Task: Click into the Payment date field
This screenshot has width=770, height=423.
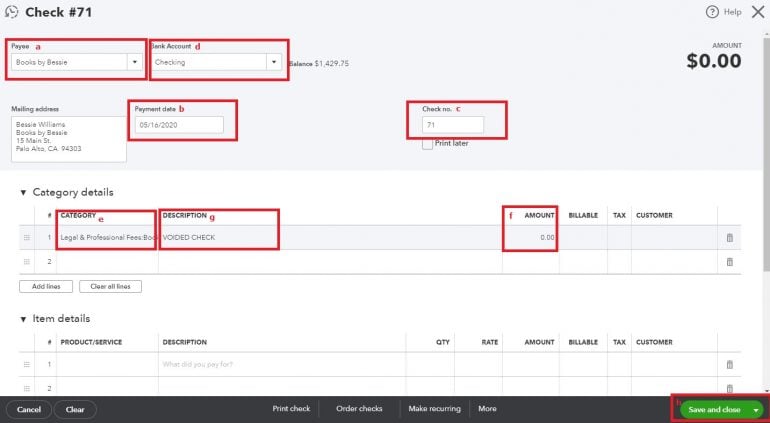Action: [x=178, y=125]
